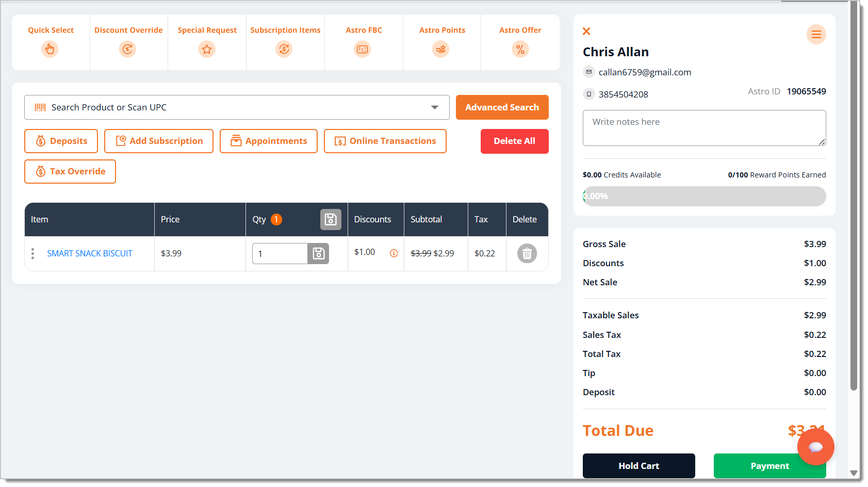Image resolution: width=868 pixels, height=487 pixels.
Task: Open Tax Override
Action: pyautogui.click(x=70, y=171)
